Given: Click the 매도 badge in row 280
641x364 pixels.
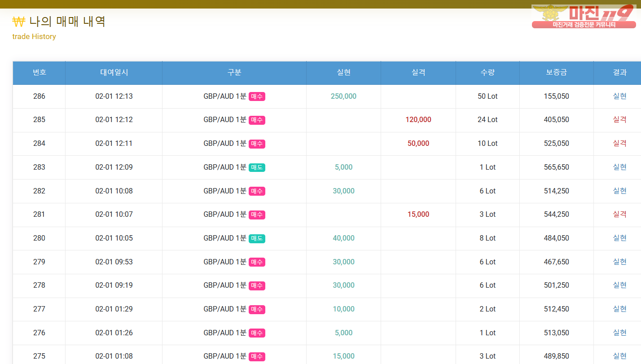Looking at the screenshot, I should click(x=257, y=238).
